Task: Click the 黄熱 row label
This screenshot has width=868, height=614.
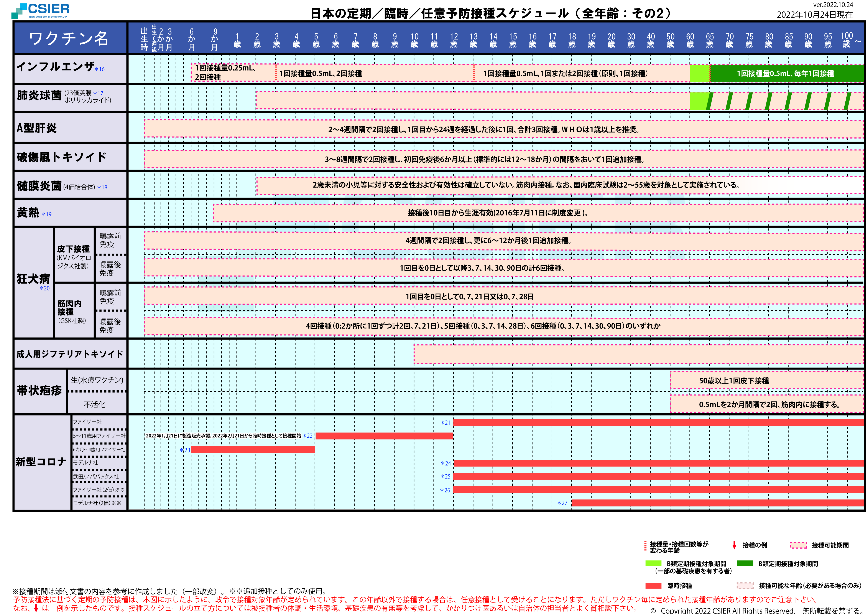Action: (28, 213)
